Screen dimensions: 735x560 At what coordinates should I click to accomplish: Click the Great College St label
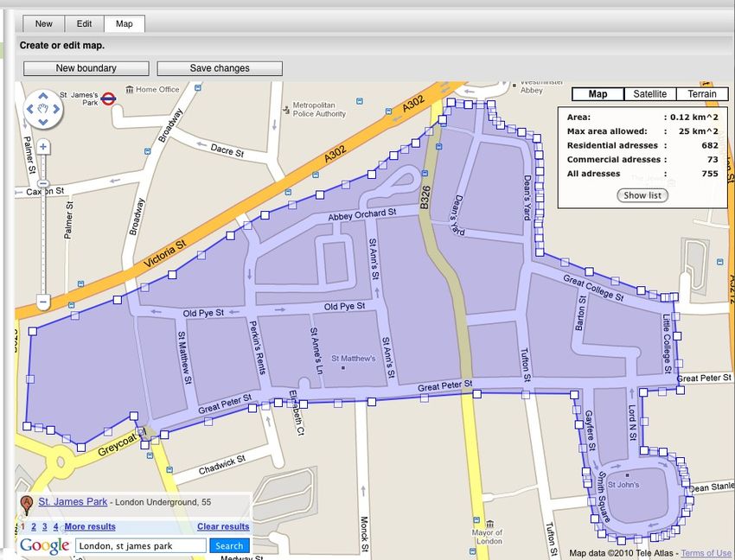click(593, 288)
